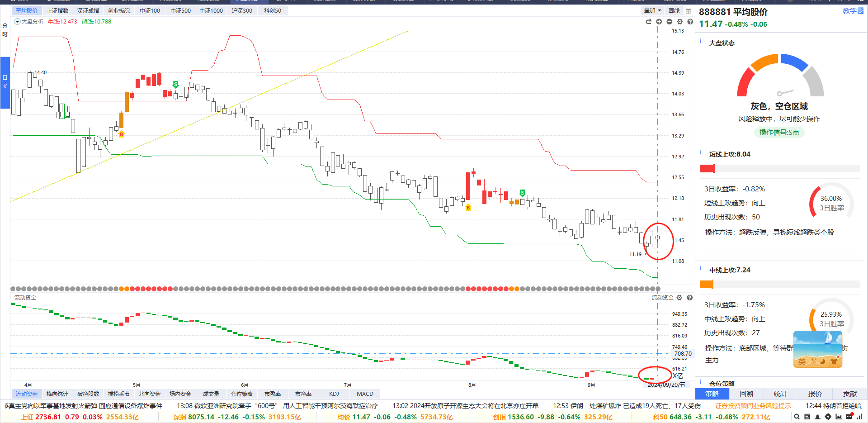Open main chart settings gear icon
This screenshot has width=868, height=423.
coord(679,22)
